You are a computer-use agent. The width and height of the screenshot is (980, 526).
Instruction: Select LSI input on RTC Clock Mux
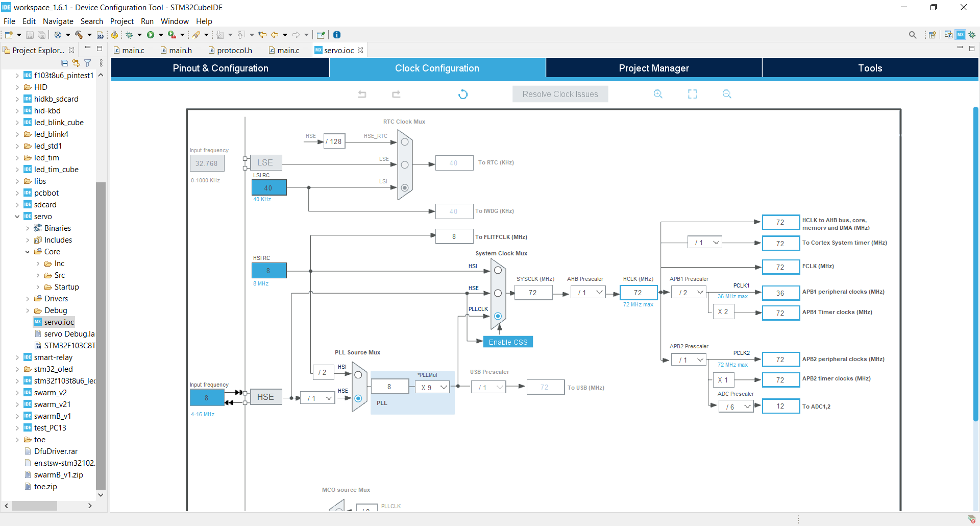pyautogui.click(x=405, y=188)
